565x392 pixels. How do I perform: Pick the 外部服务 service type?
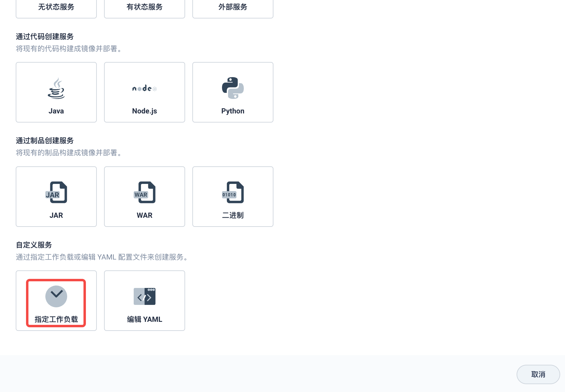click(x=233, y=7)
